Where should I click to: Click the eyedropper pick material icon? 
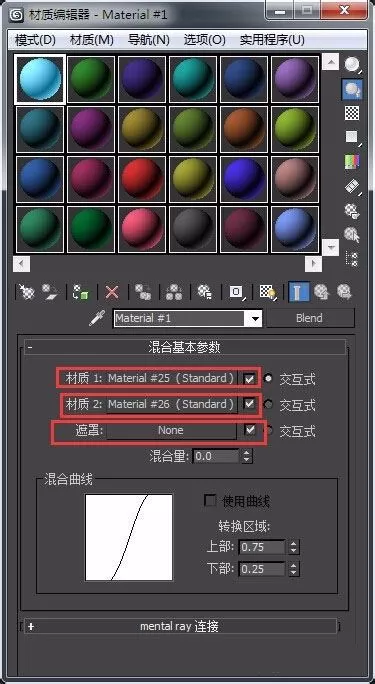[97, 319]
